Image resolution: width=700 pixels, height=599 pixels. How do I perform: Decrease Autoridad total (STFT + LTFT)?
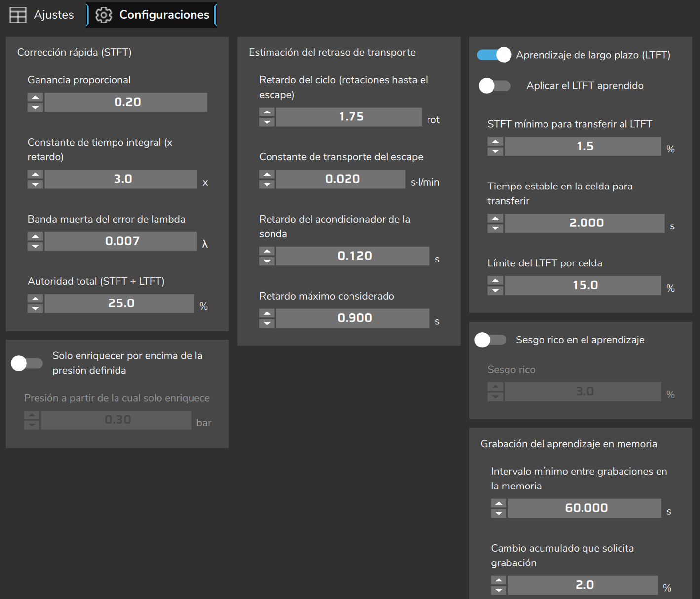click(35, 308)
